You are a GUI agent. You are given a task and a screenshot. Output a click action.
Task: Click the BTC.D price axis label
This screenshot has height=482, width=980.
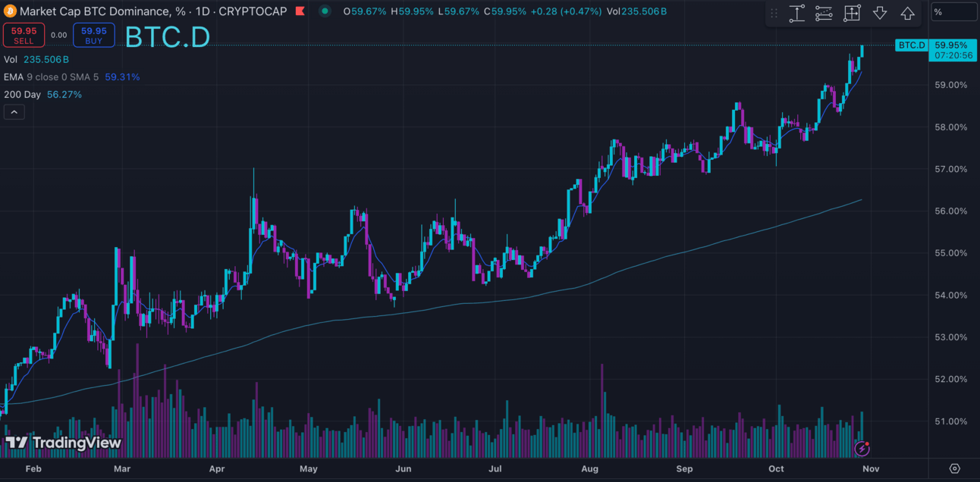pos(912,45)
